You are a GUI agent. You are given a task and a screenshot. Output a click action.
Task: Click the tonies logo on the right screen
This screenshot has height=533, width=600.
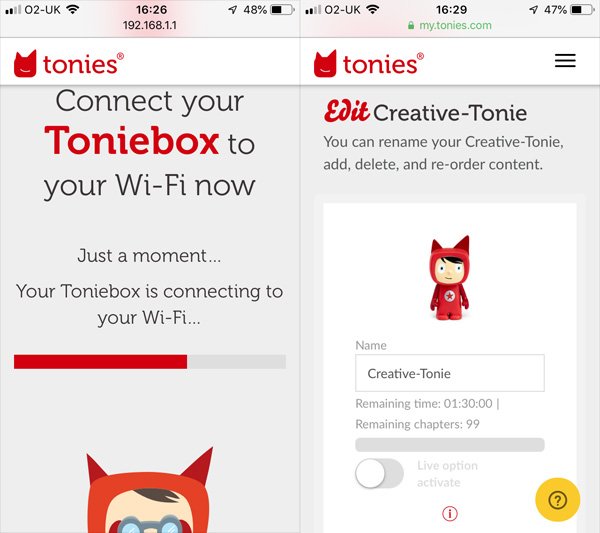pyautogui.click(x=369, y=63)
